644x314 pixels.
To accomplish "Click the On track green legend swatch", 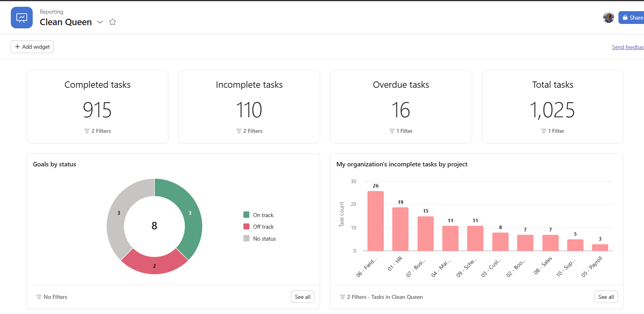I will [x=247, y=215].
